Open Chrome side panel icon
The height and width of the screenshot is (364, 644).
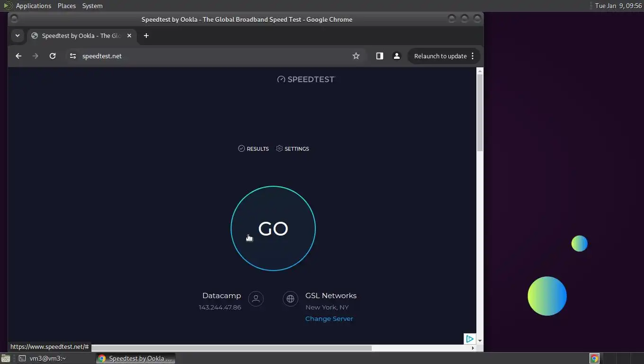pyautogui.click(x=379, y=56)
